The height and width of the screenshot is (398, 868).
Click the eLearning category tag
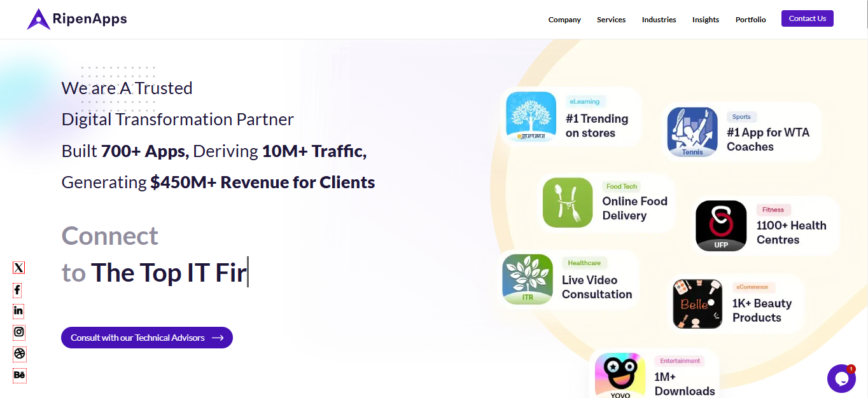coord(585,101)
